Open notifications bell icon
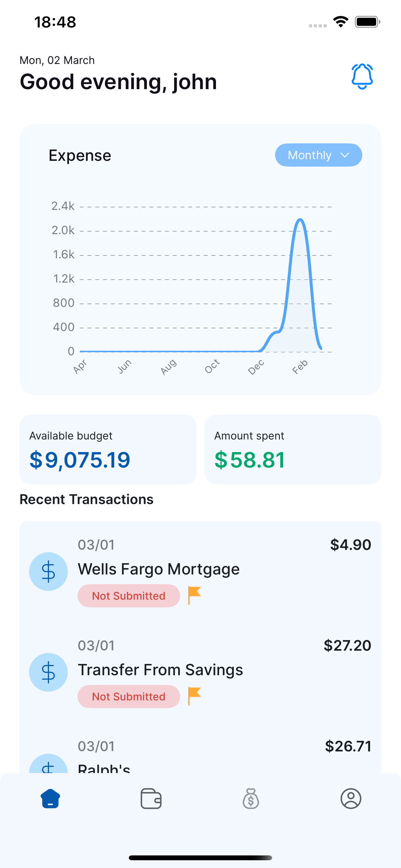401x868 pixels. coord(362,77)
